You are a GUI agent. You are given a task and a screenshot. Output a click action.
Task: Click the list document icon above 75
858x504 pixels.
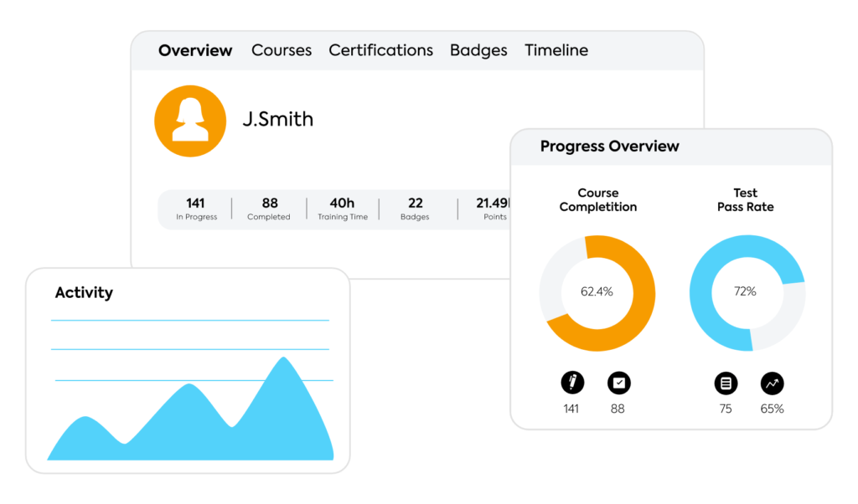726,383
